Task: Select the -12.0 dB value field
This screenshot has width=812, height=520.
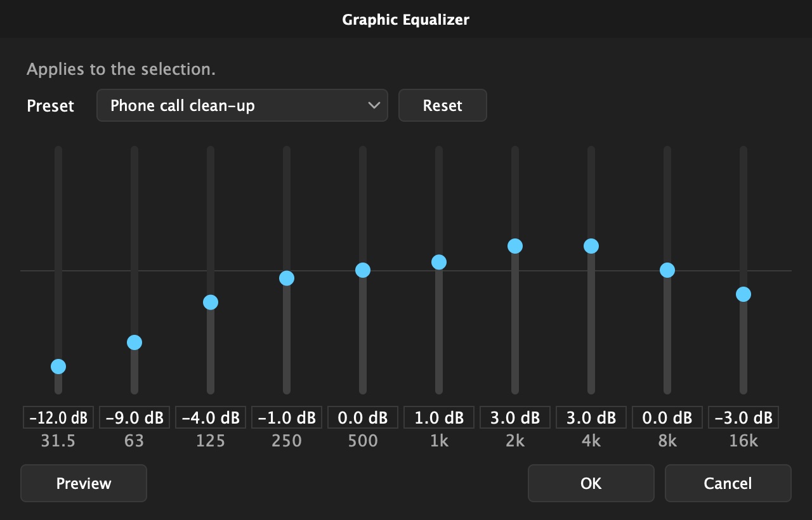Action: (58, 418)
